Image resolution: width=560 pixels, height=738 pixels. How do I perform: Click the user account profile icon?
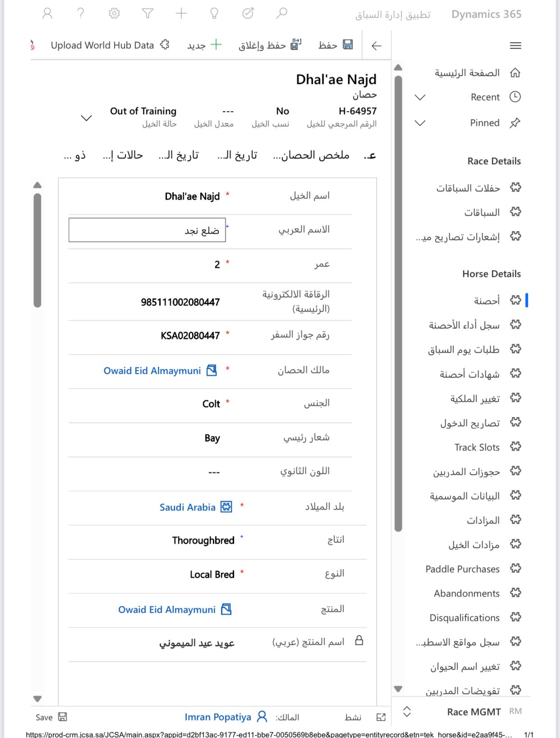[x=47, y=14]
